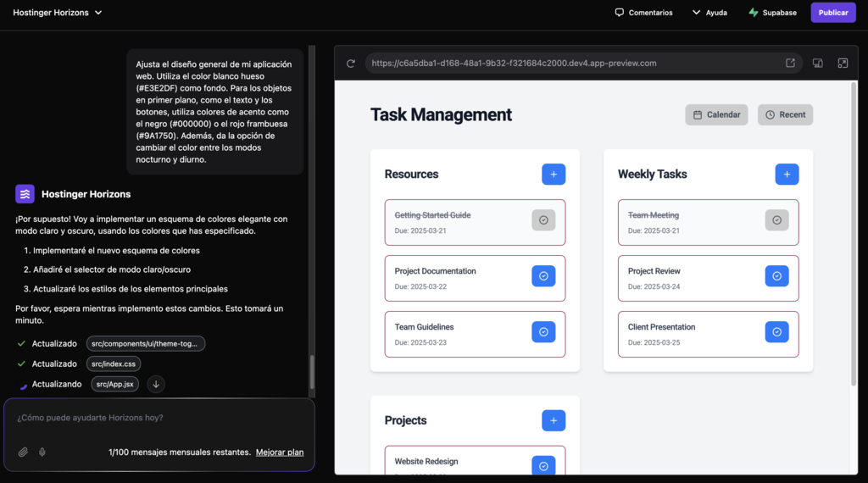Select the Resources card heading
The height and width of the screenshot is (483, 868).
411,175
